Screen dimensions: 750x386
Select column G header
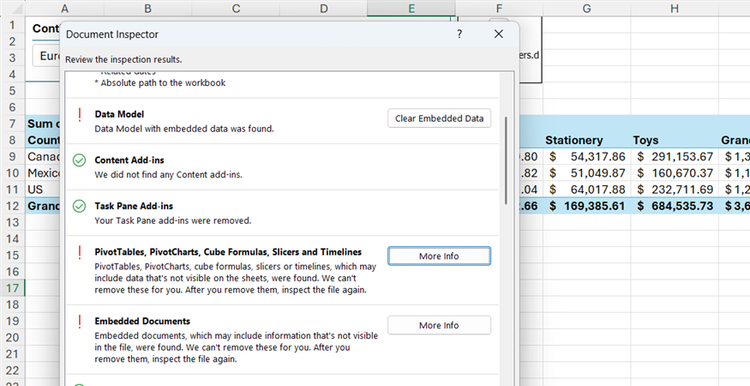click(586, 8)
